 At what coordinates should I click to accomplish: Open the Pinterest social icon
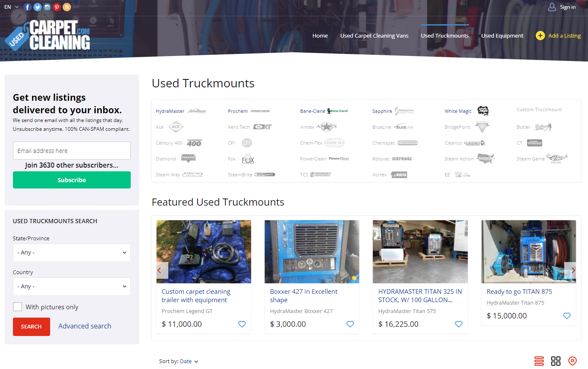pyautogui.click(x=57, y=7)
